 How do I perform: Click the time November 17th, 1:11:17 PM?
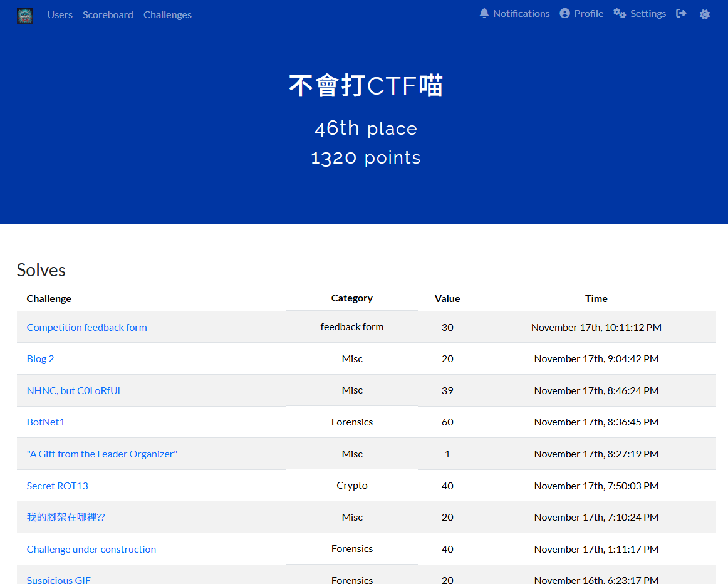coord(596,549)
